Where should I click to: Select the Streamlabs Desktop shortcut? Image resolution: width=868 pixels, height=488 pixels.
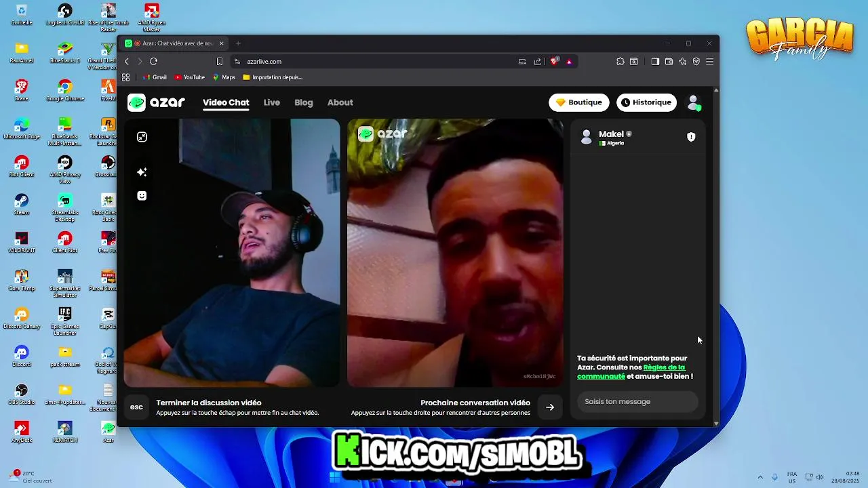pyautogui.click(x=65, y=207)
